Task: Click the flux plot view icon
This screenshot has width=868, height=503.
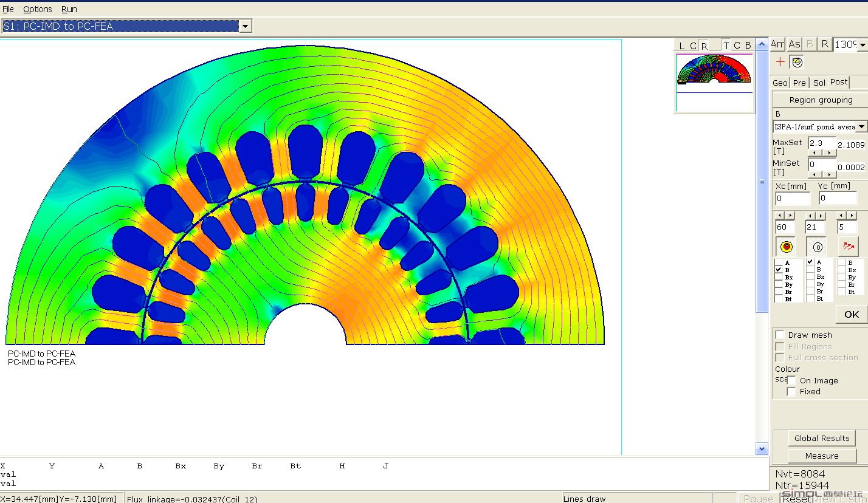Action: 797,62
